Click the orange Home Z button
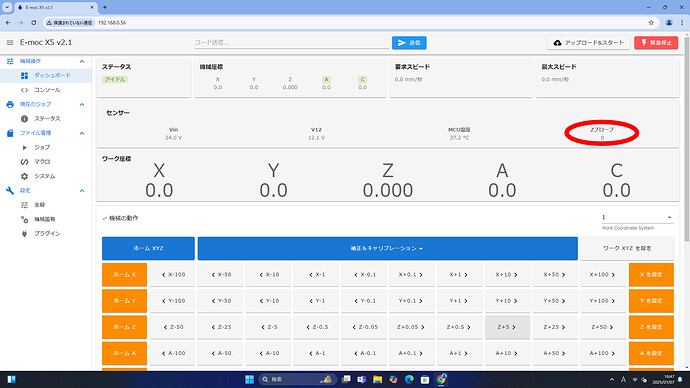Viewport: 690px width, 388px height. tap(125, 327)
